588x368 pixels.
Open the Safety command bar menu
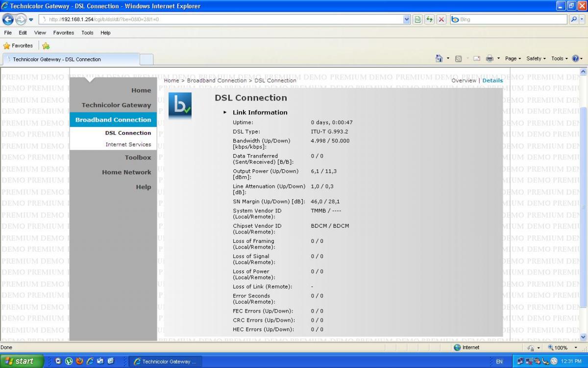pos(536,58)
